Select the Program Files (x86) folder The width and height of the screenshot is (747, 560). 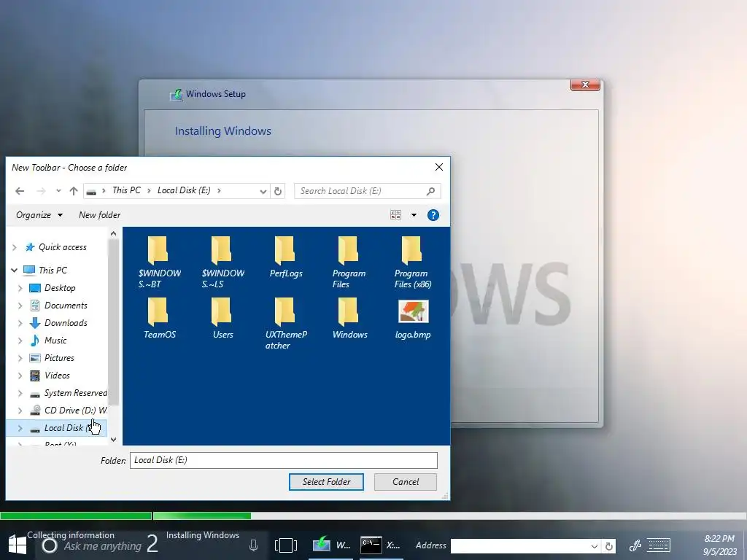coord(413,262)
